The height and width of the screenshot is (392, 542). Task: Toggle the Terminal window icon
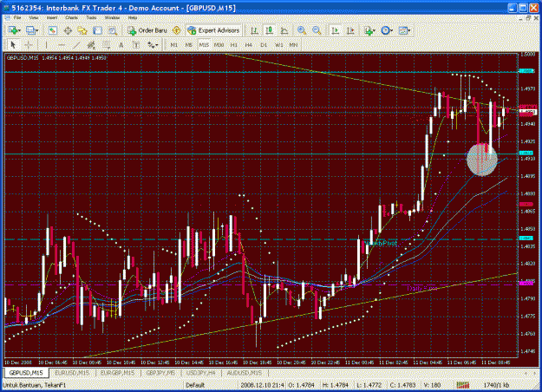pyautogui.click(x=97, y=30)
